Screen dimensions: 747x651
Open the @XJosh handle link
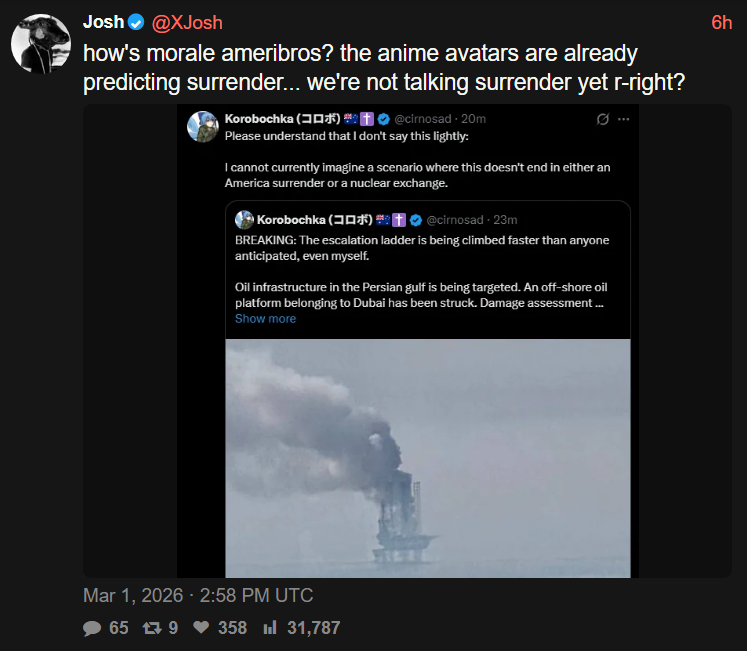coord(187,23)
